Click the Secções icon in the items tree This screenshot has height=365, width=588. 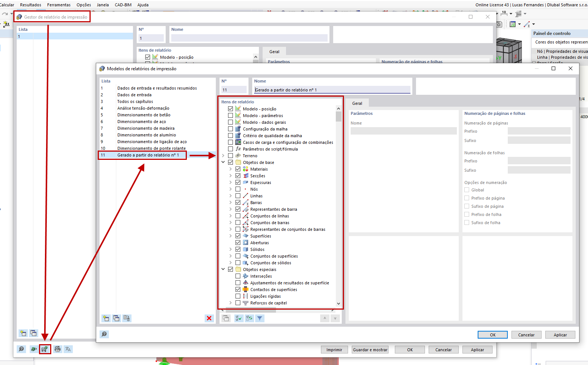point(246,176)
